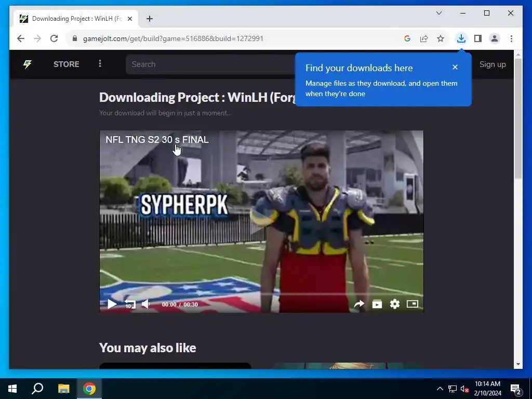The image size is (532, 399).
Task: Toggle picture-in-picture mode on video
Action: [x=413, y=303]
